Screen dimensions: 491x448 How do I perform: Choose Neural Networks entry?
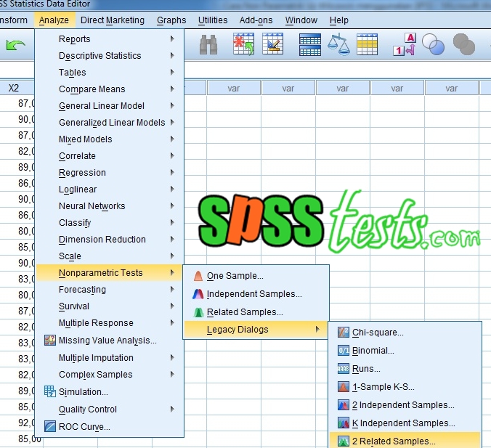[x=109, y=206]
